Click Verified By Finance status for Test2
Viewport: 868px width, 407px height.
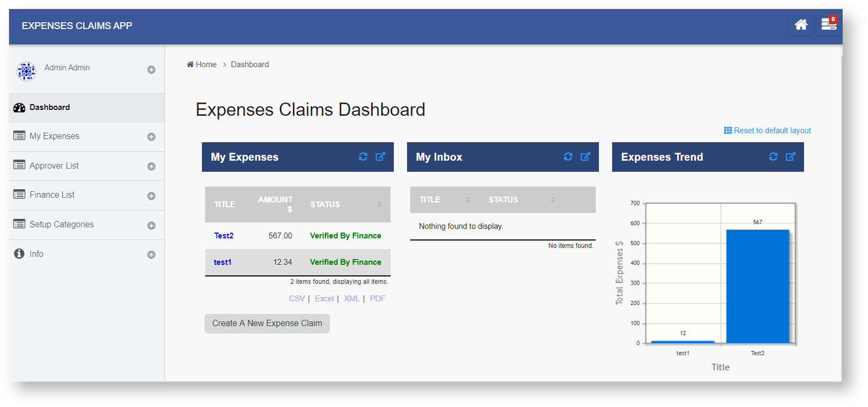[346, 236]
